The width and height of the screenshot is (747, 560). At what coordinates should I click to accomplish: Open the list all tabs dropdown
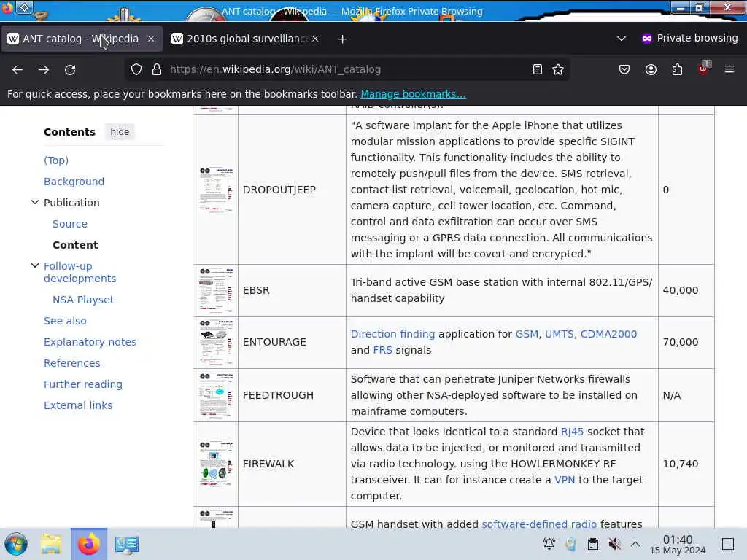tap(622, 39)
